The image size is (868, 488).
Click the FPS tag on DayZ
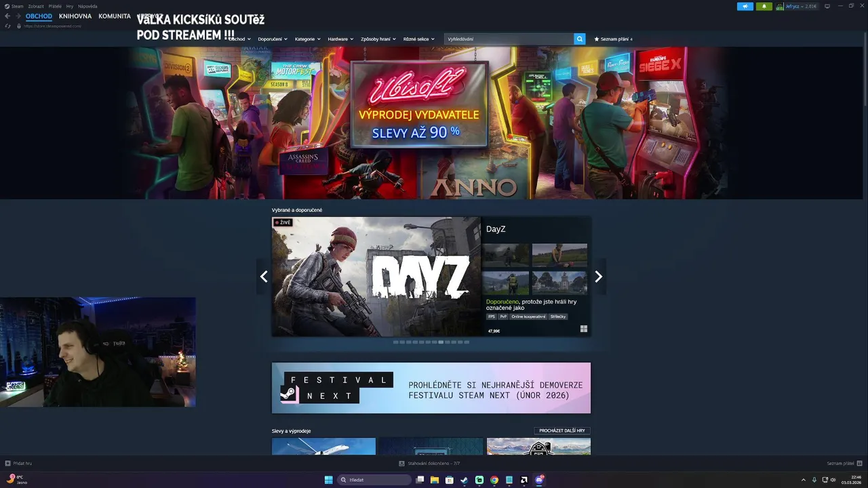pos(492,317)
